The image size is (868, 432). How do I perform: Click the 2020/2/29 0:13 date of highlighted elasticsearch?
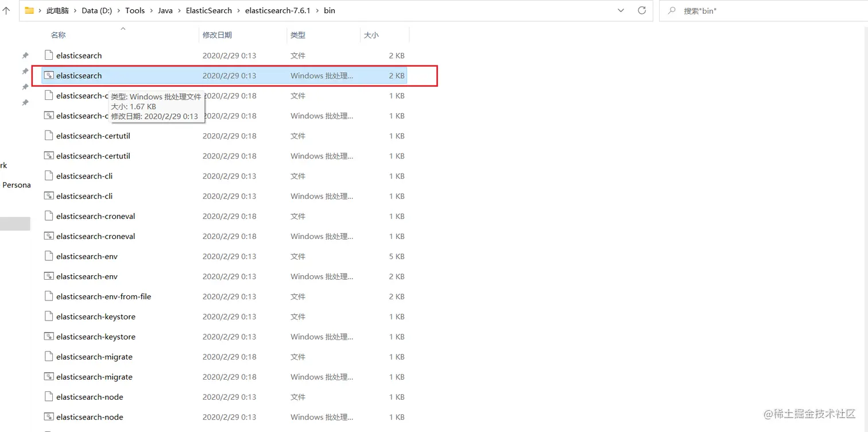(229, 75)
